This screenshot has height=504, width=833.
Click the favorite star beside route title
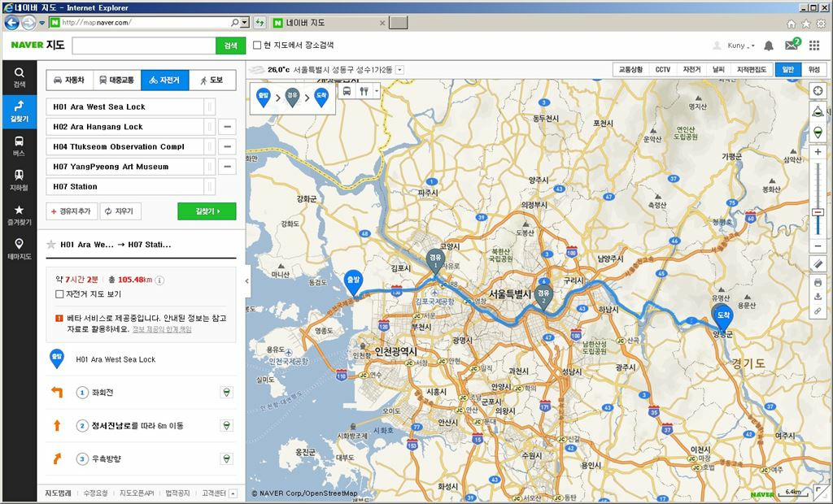click(51, 245)
